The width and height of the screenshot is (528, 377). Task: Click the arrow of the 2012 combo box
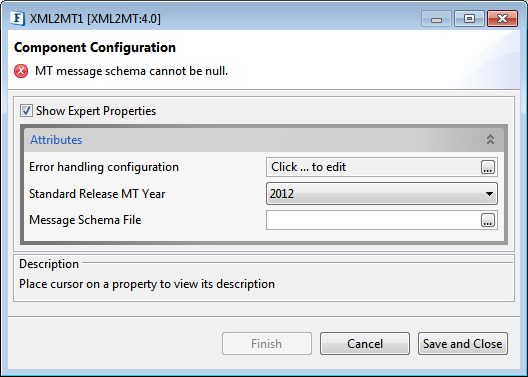[x=489, y=194]
